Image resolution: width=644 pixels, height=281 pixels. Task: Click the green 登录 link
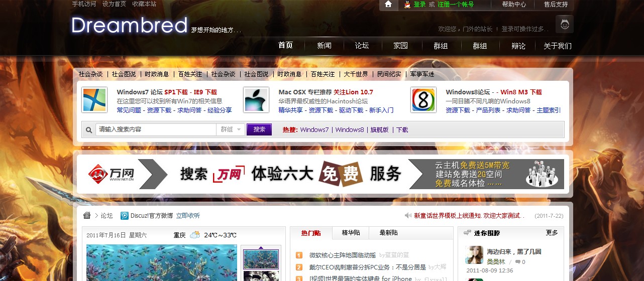(x=419, y=5)
